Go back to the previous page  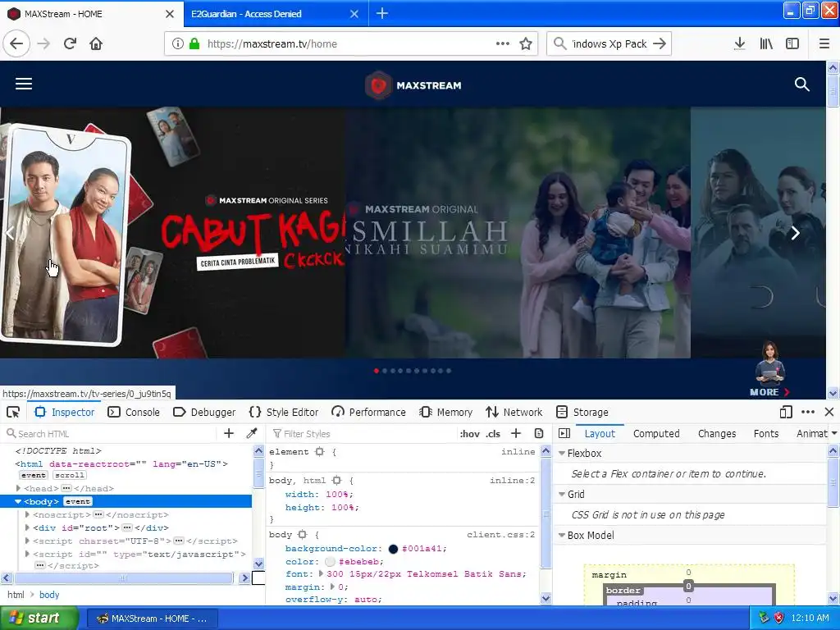(x=16, y=43)
